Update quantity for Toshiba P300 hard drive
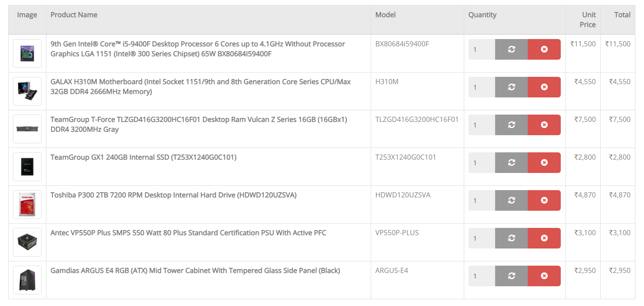 (x=511, y=200)
